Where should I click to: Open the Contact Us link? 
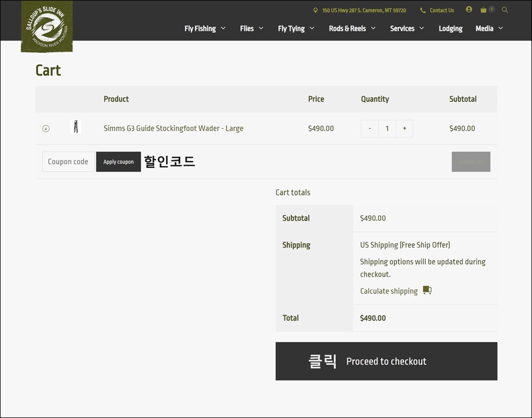pos(442,11)
